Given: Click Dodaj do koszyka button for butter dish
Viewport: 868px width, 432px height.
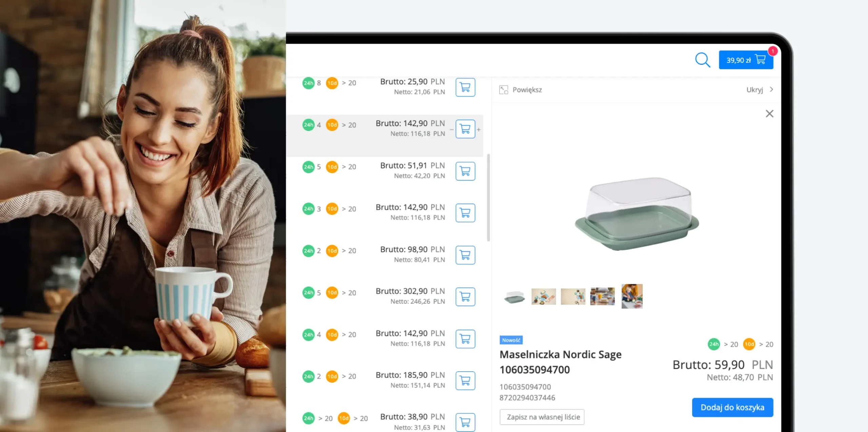Looking at the screenshot, I should (732, 407).
